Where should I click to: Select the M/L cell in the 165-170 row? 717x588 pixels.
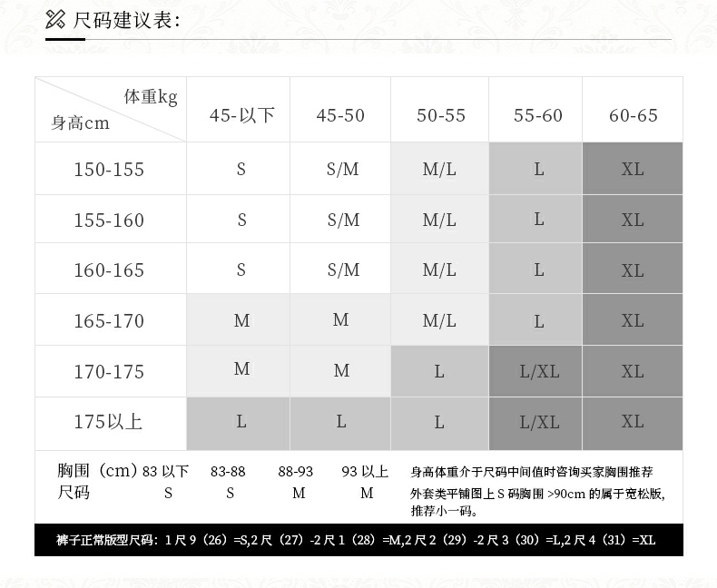(x=439, y=321)
